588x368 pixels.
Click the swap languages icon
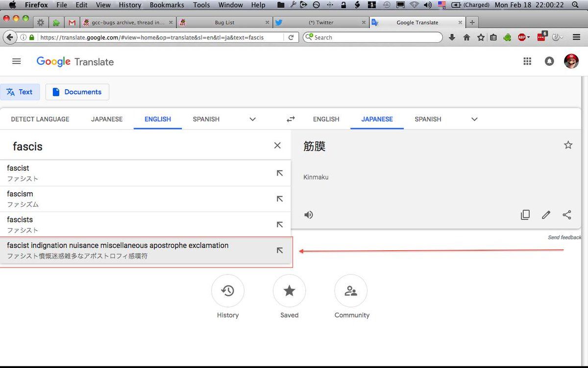click(291, 119)
